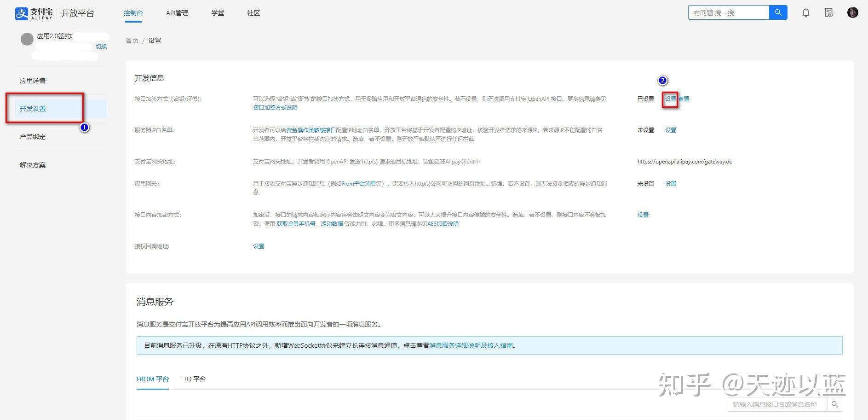Click 设置 for 授权回调地址
The image size is (868, 420).
[x=259, y=246]
